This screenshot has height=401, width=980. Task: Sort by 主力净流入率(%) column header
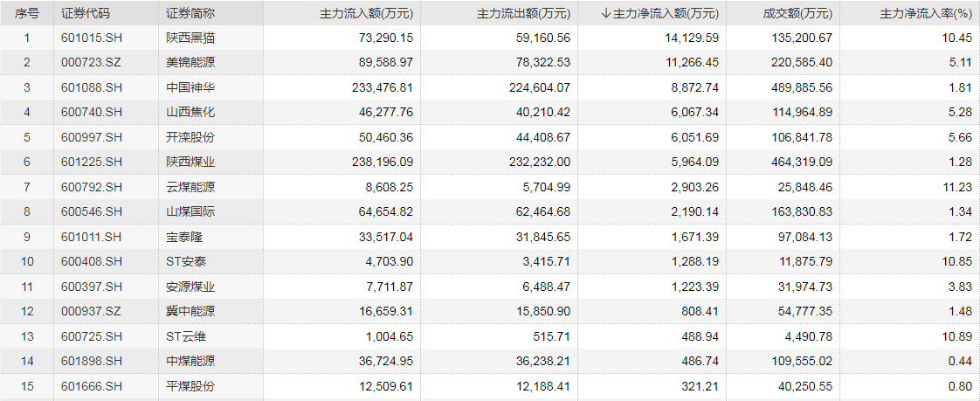(x=928, y=13)
